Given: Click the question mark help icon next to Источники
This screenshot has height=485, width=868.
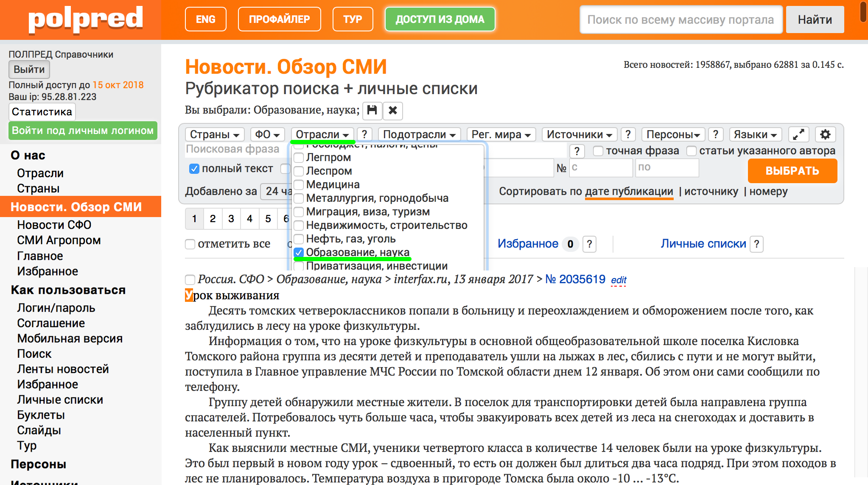Looking at the screenshot, I should point(628,134).
